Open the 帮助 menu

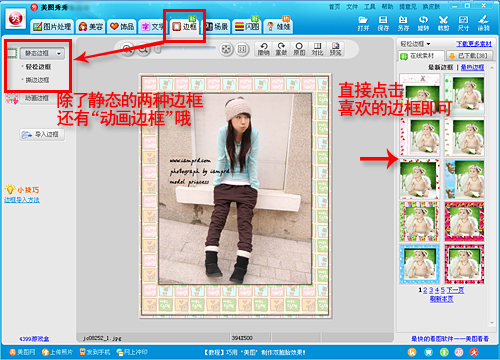387,7
